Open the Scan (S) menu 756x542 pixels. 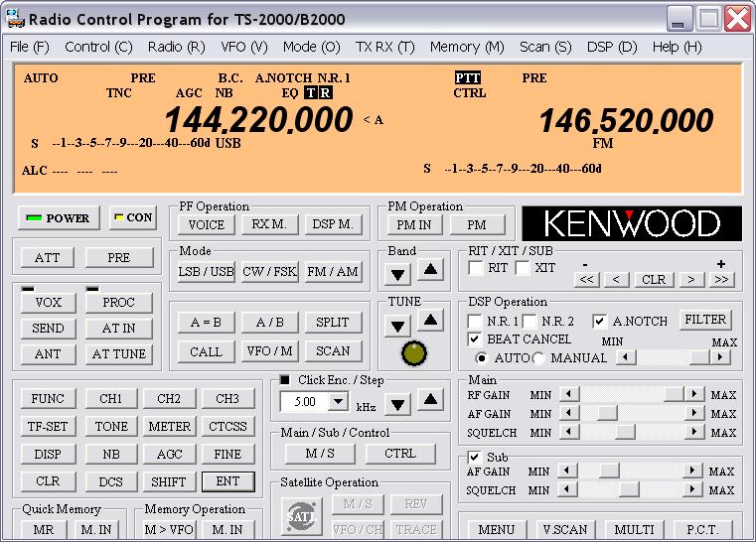(545, 47)
